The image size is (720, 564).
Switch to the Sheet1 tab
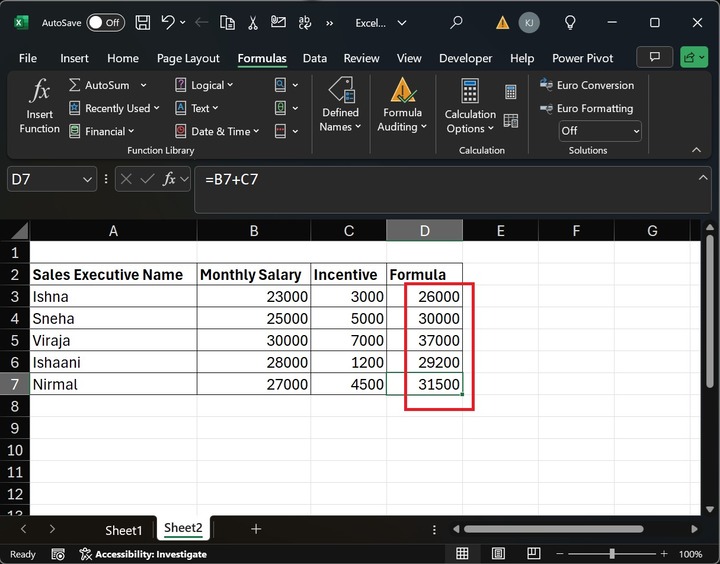124,529
